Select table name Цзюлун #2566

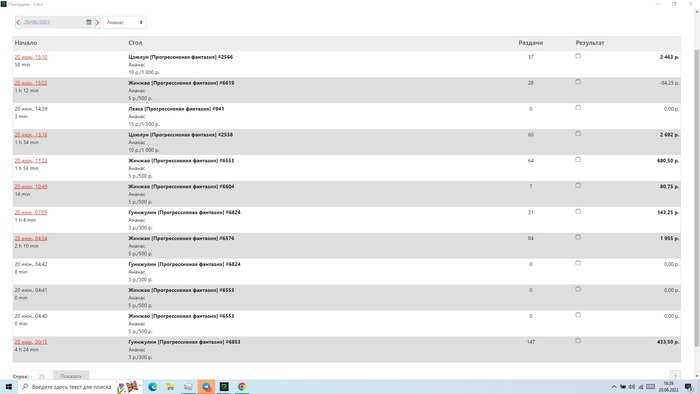click(180, 57)
